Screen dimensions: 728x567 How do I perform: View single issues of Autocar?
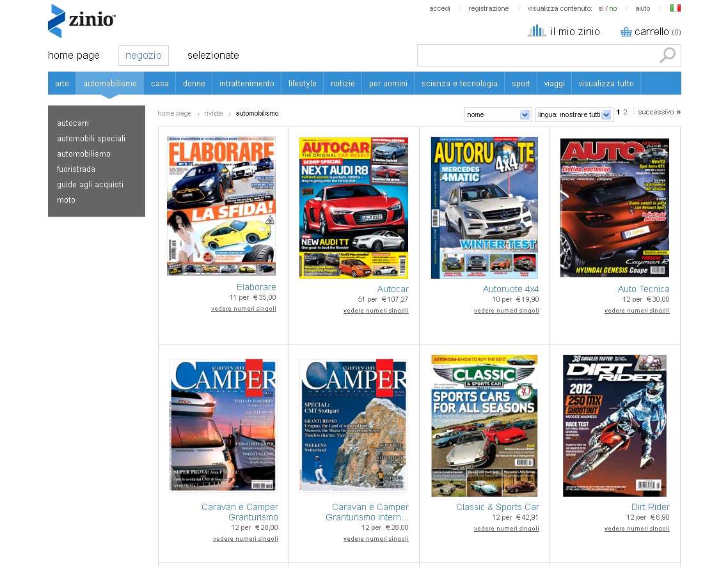[x=376, y=311]
